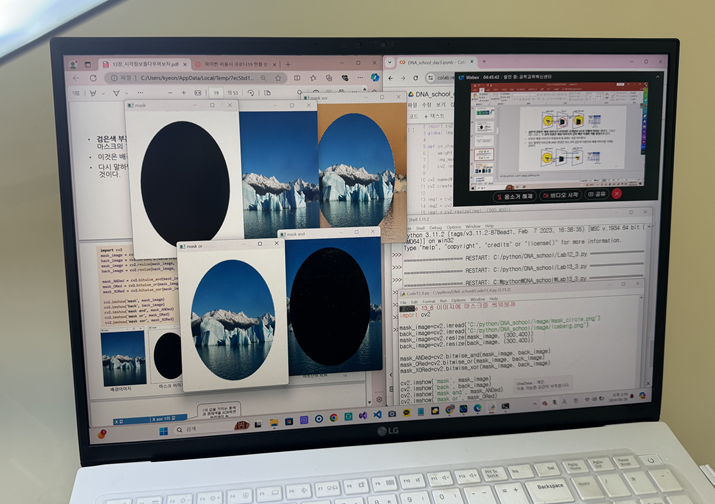715x504 pixels.
Task: Toggle Edge split screen icon
Action: pyautogui.click(x=297, y=78)
